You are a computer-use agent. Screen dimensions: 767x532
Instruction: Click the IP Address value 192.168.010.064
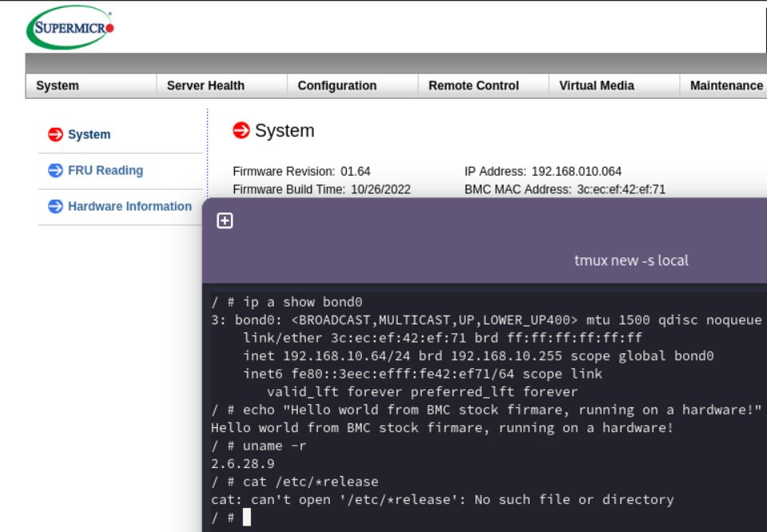[576, 171]
